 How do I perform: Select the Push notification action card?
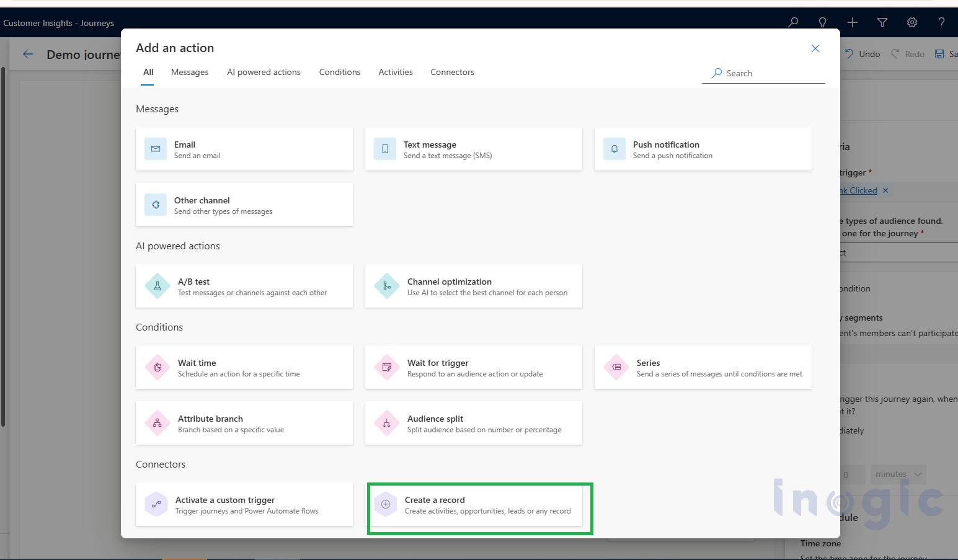tap(703, 149)
